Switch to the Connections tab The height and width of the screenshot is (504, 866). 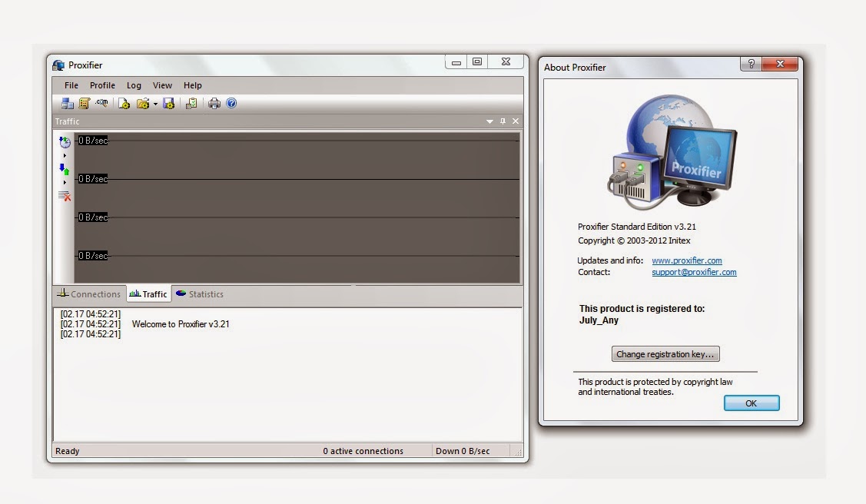point(89,294)
